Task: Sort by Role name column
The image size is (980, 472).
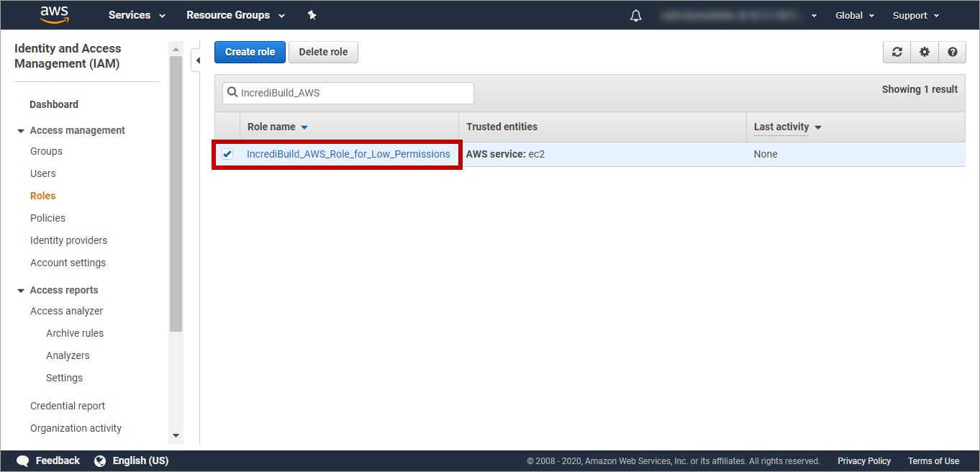Action: [278, 127]
